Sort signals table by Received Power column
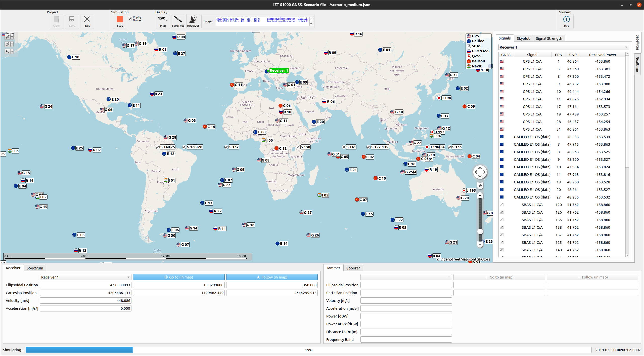This screenshot has width=644, height=356. [603, 55]
